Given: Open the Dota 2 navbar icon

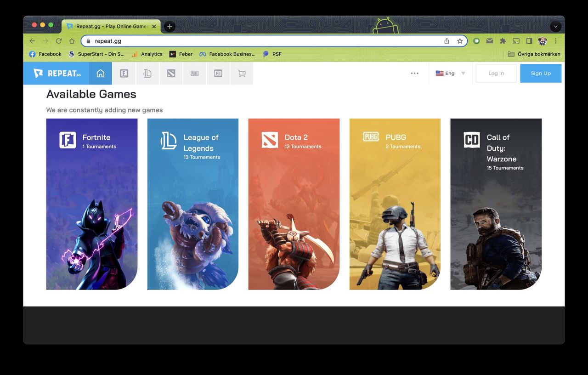Looking at the screenshot, I should (171, 74).
